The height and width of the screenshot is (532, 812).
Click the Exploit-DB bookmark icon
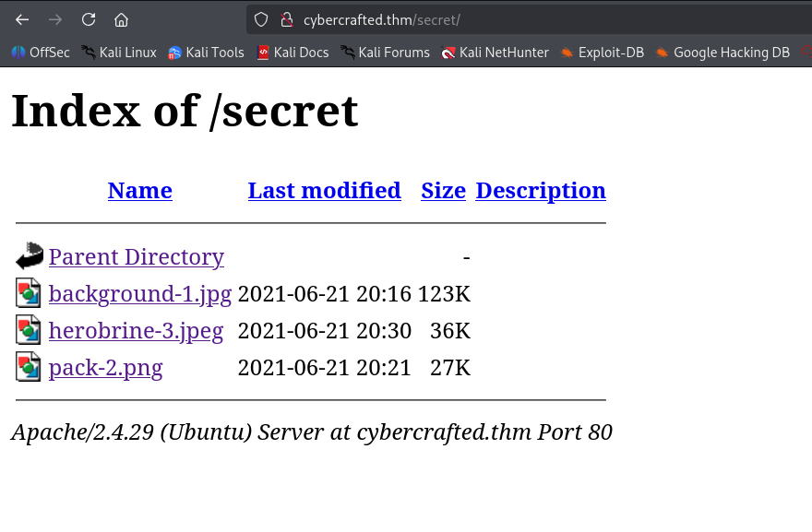pyautogui.click(x=569, y=53)
